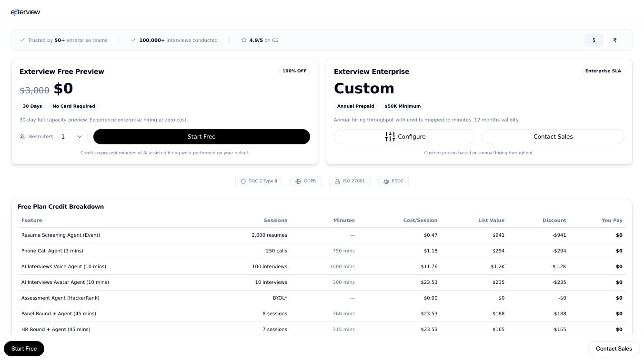Click the checkmark beside Trusted by 50+
Viewport: 644px width, 362px height.
[22, 40]
